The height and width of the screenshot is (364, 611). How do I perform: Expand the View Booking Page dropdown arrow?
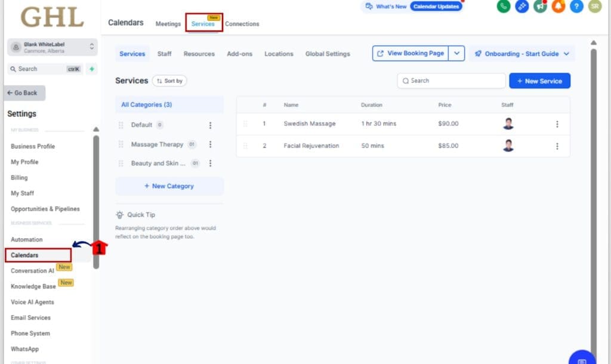tap(457, 53)
